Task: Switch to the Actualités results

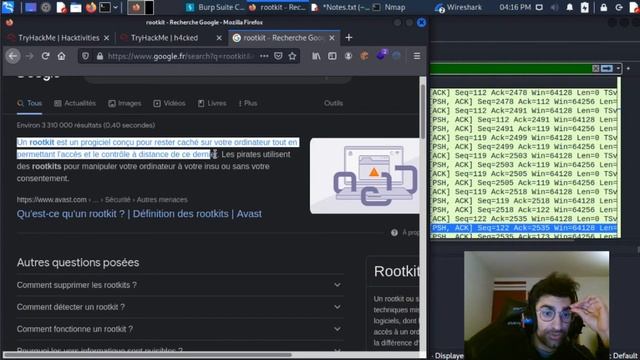Action: click(75, 104)
